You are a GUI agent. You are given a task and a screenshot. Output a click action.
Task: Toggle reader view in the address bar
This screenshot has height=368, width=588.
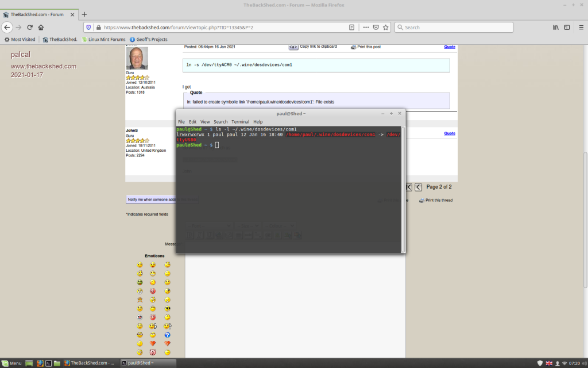351,27
